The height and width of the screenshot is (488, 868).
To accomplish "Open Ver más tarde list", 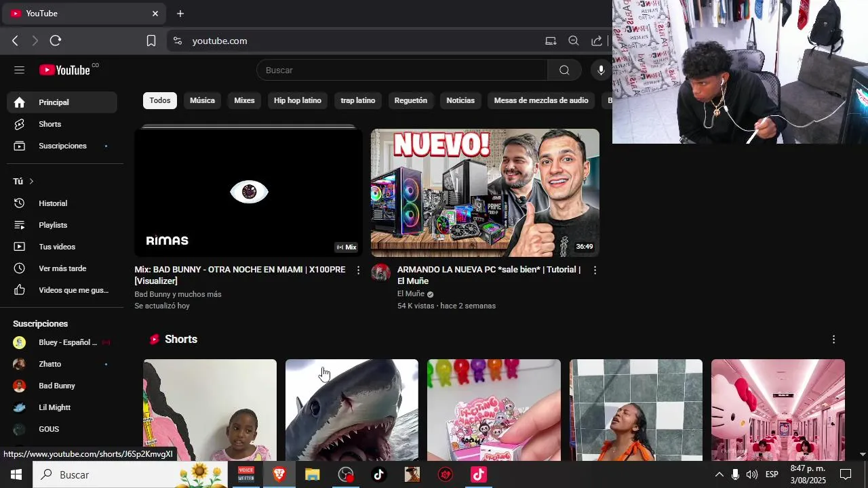I will (x=62, y=268).
